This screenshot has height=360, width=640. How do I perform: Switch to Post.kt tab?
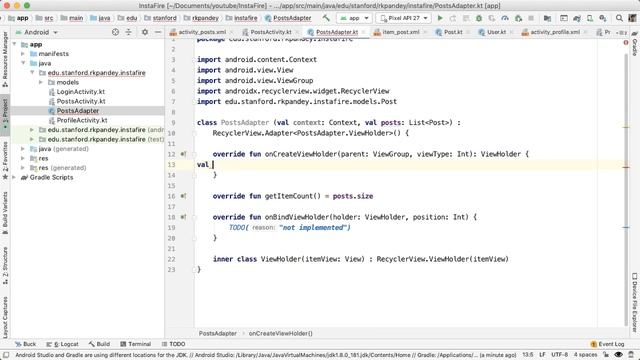(452, 32)
